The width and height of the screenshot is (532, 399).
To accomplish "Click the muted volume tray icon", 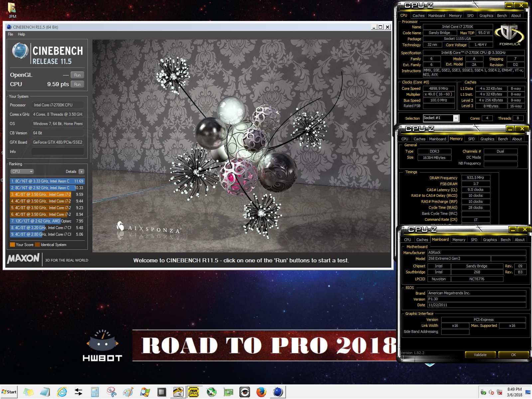I will [x=491, y=392].
